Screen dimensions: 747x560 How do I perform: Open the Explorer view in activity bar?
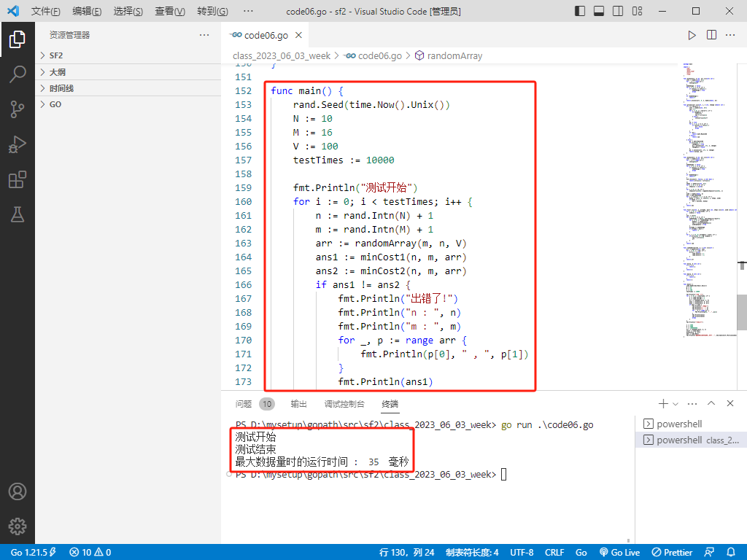[x=18, y=39]
